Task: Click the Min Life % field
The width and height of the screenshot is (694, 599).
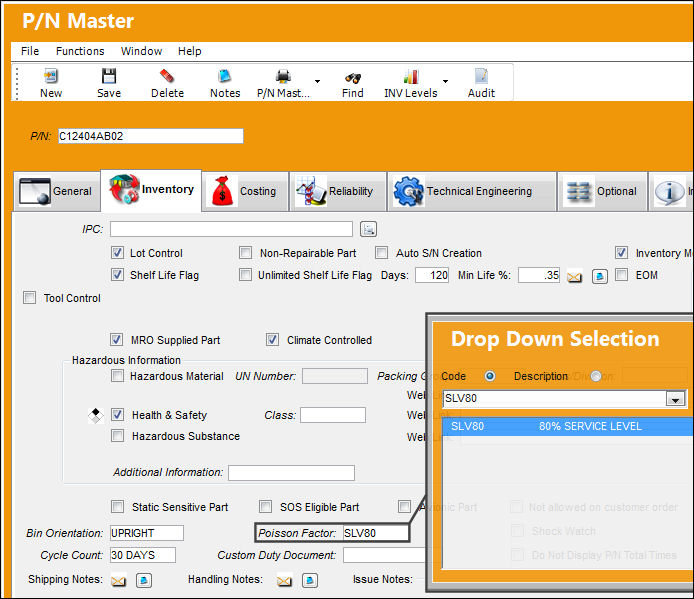Action: tap(539, 275)
